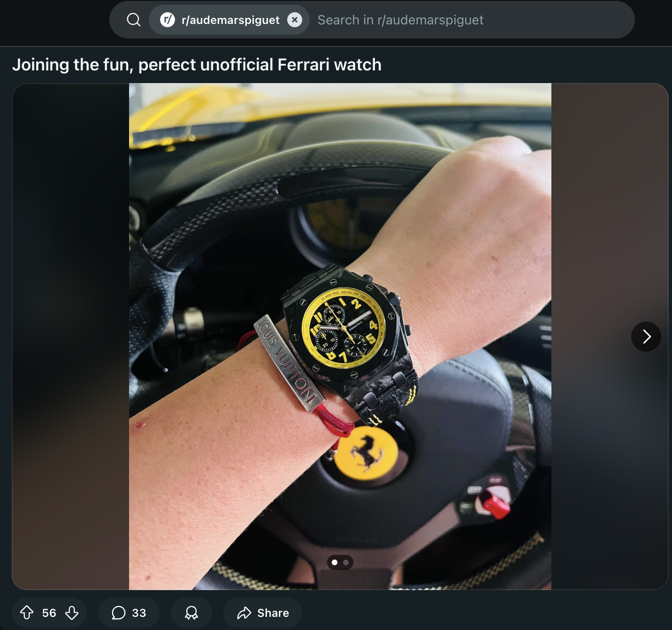672x630 pixels.
Task: Click the comment bubble icon
Action: coord(119,613)
